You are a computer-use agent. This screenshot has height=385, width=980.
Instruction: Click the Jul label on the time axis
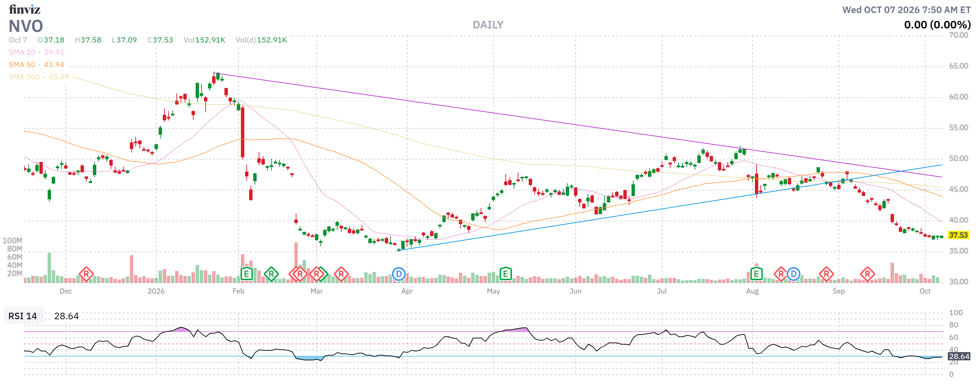click(662, 291)
